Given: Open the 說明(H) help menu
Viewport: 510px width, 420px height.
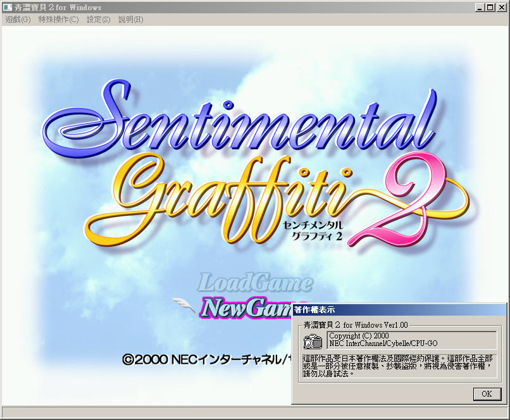Looking at the screenshot, I should pyautogui.click(x=130, y=20).
